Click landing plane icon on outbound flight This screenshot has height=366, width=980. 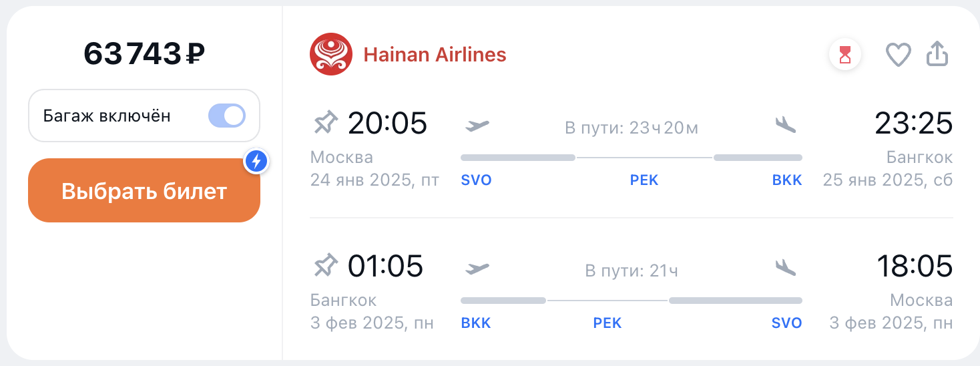pos(786,125)
